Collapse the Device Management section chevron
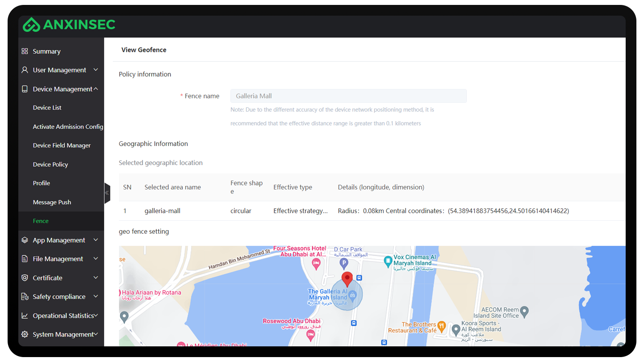644x362 pixels. click(x=96, y=89)
